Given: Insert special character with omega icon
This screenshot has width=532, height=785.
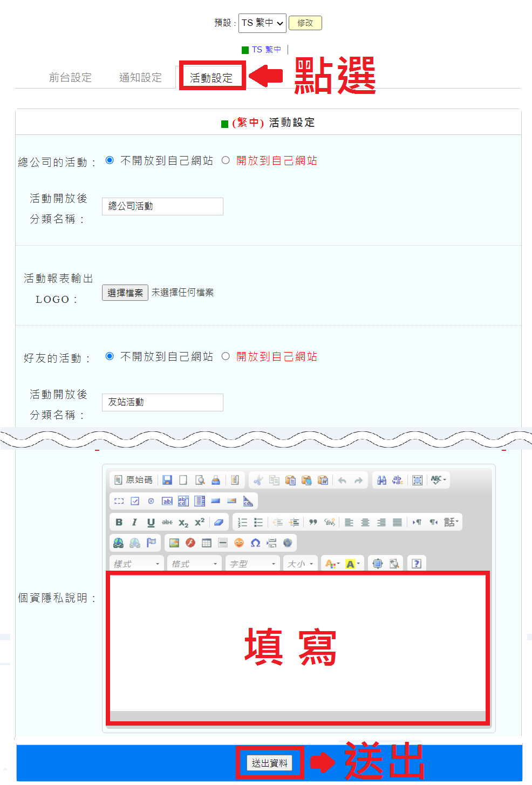Looking at the screenshot, I should (x=255, y=543).
